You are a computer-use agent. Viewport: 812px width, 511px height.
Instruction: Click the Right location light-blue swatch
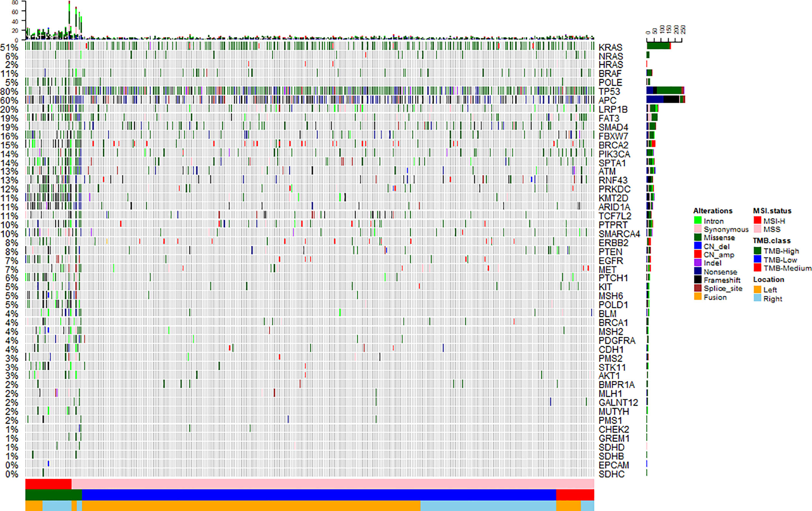point(757,298)
